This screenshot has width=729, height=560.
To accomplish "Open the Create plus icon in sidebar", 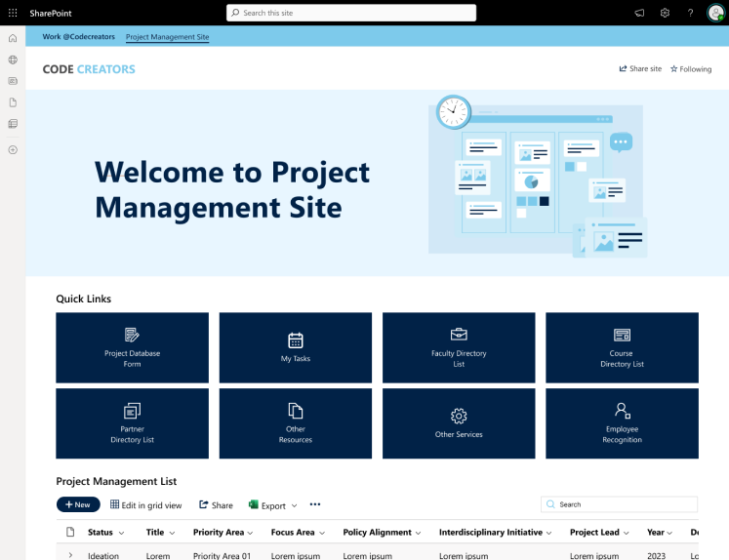I will click(13, 149).
